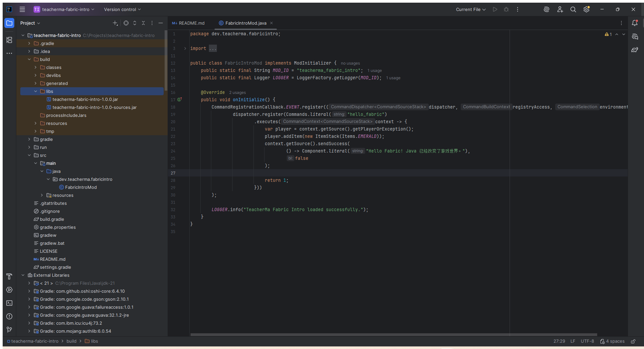The width and height of the screenshot is (644, 349).
Task: Open the teacherma-fabric-intro project dropdown
Action: (x=64, y=9)
